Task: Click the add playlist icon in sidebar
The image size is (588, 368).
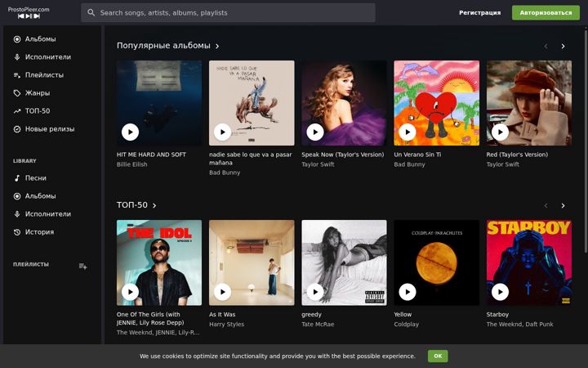Action: coord(82,267)
